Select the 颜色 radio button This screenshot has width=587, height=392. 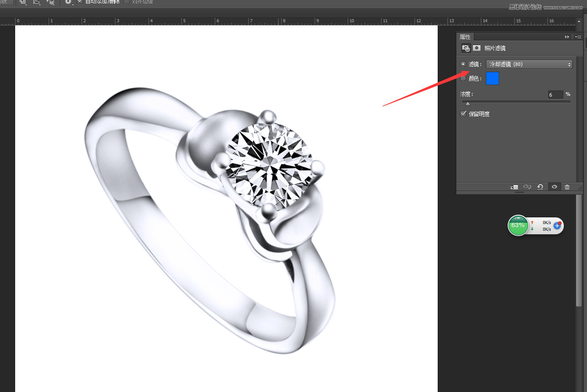463,78
